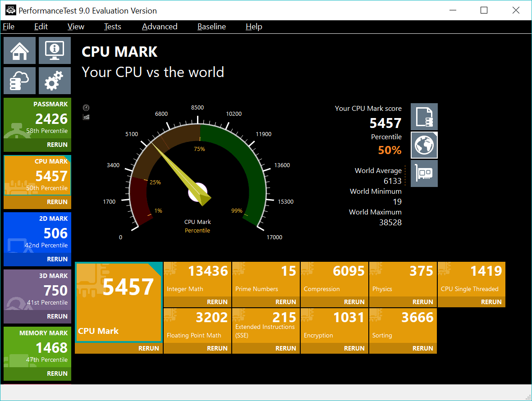Rerun the 2D Mark test
Image resolution: width=532 pixels, height=401 pixels.
[37, 260]
